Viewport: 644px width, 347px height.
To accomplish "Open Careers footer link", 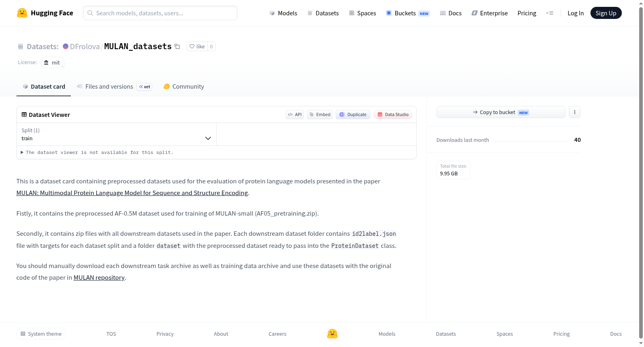I will click(x=277, y=334).
